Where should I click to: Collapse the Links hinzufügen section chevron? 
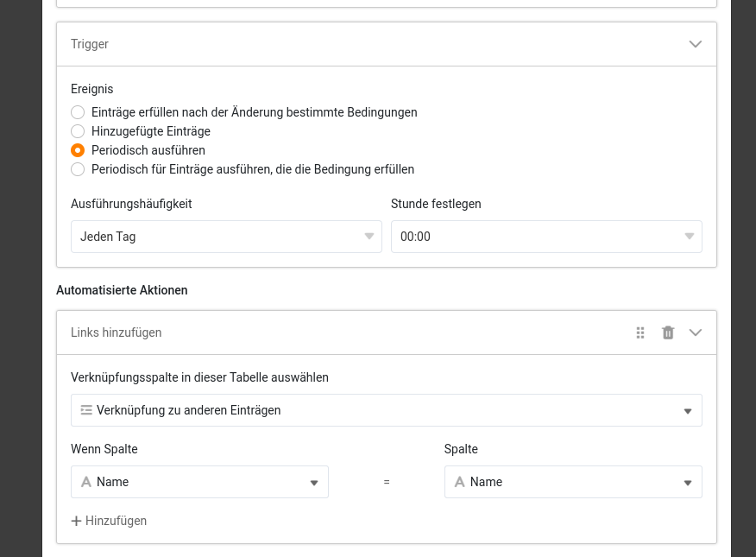click(696, 332)
